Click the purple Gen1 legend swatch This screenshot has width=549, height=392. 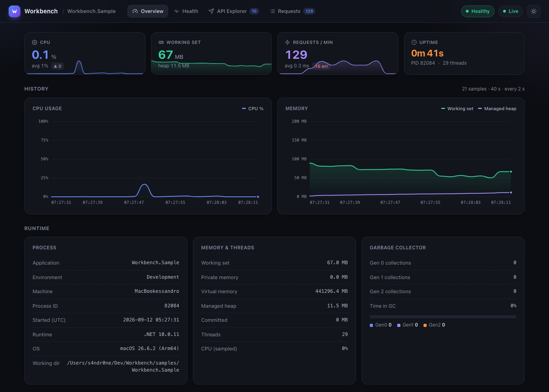tap(399, 325)
